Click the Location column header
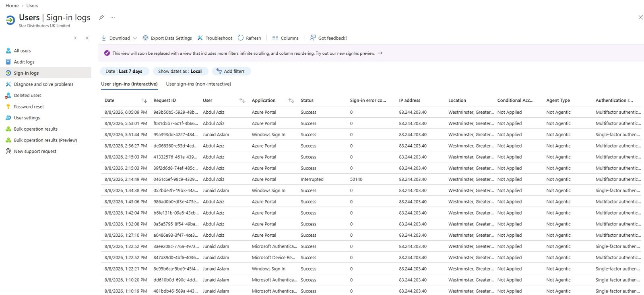 point(457,100)
